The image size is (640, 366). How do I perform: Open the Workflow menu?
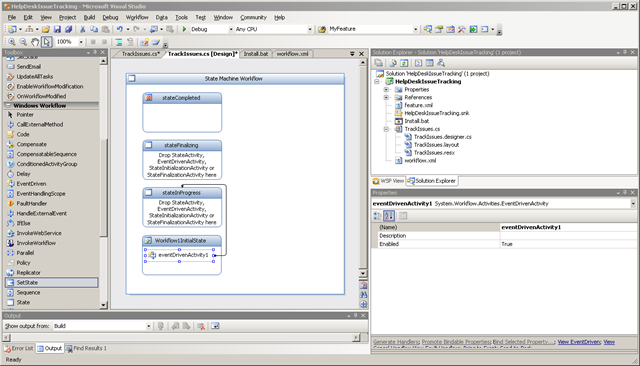(x=137, y=17)
